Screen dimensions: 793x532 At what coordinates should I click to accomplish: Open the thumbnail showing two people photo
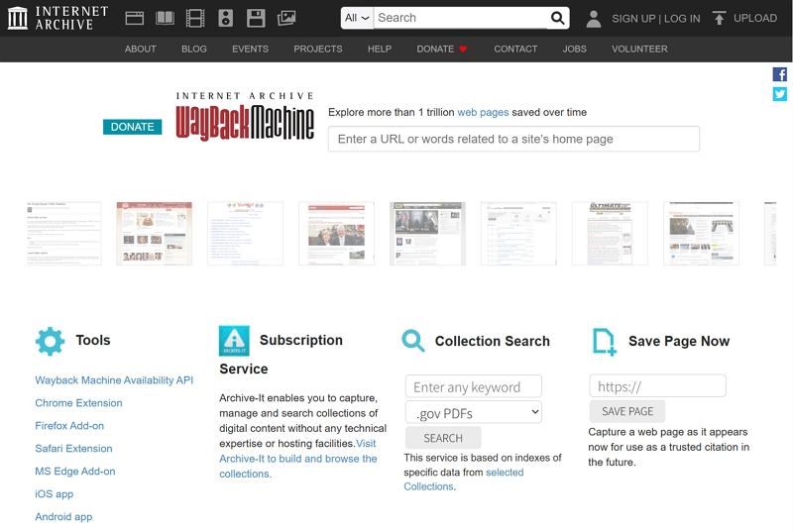336,234
